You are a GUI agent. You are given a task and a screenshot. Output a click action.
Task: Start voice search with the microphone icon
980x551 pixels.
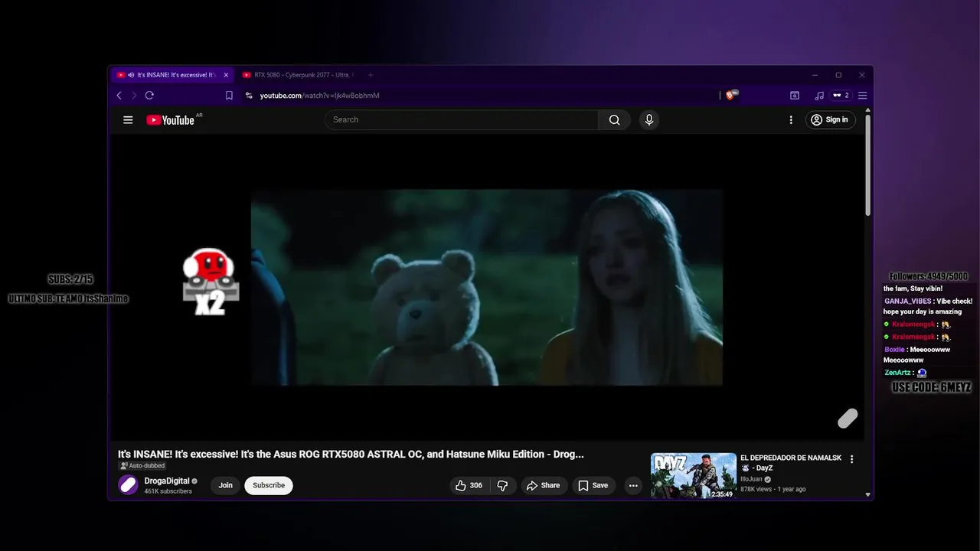(x=649, y=119)
